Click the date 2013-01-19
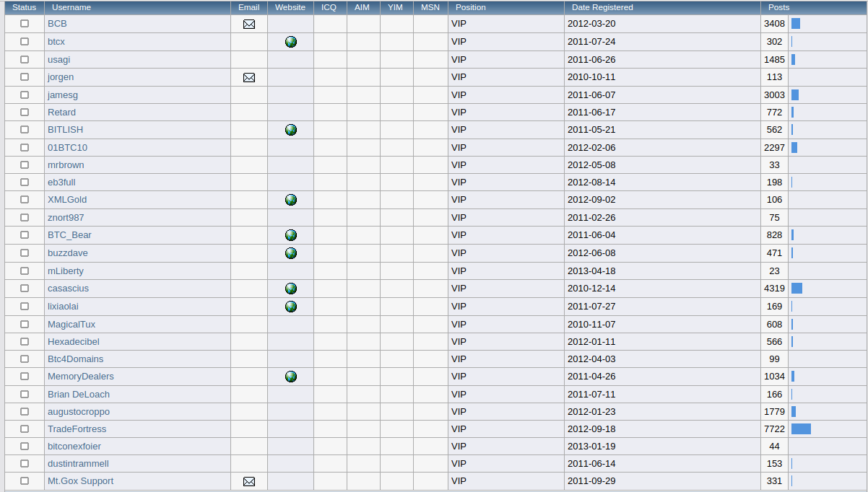The height and width of the screenshot is (492, 868). click(x=591, y=447)
